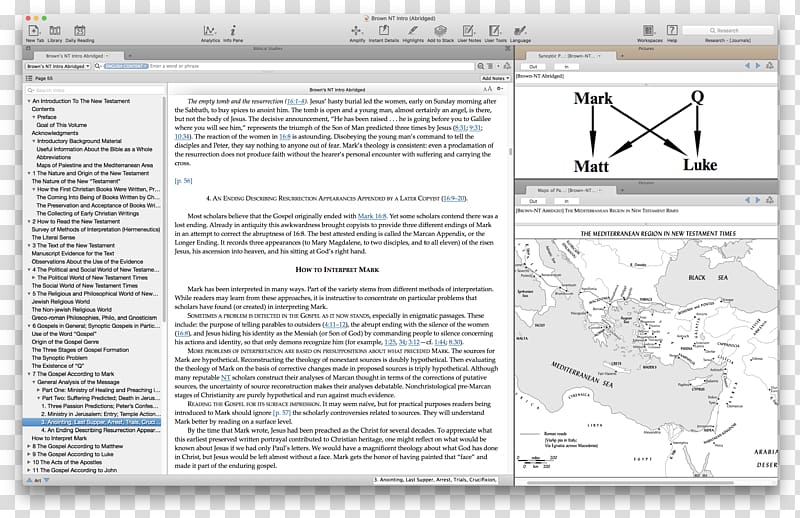800x518 pixels.
Task: Open gear display settings in text pane
Action: (x=500, y=89)
